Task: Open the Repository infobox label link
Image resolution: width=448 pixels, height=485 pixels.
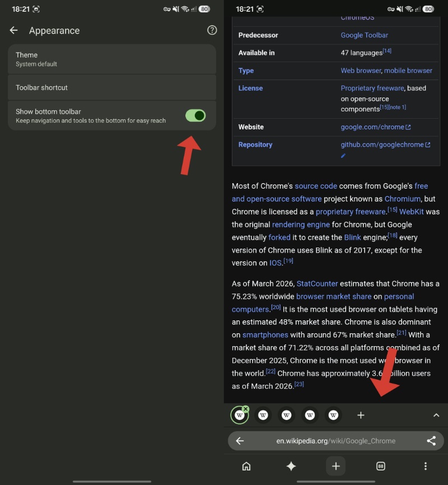Action: (x=255, y=144)
